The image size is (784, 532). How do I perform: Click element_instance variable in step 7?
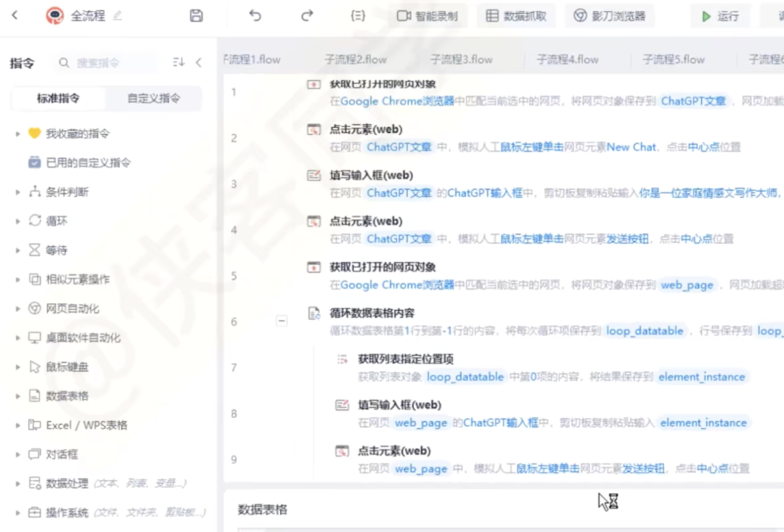702,377
